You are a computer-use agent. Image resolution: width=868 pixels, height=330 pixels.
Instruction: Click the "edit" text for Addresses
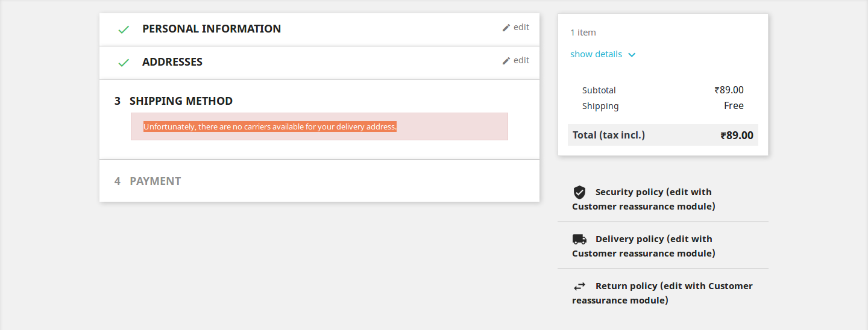click(521, 60)
